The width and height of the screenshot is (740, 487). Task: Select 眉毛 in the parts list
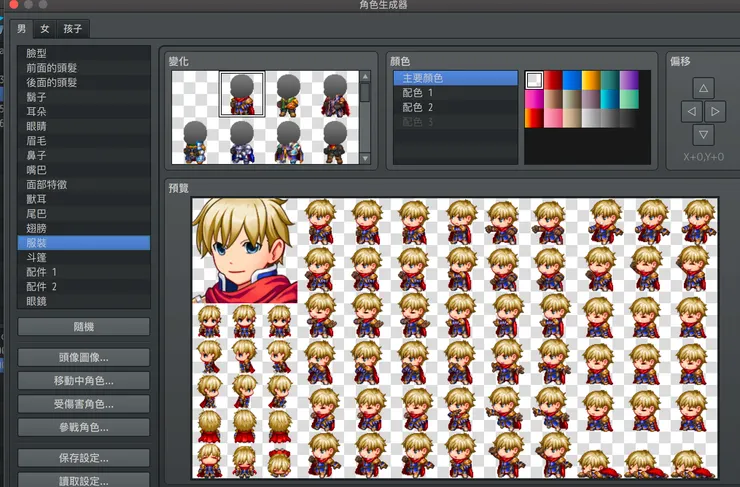coord(84,141)
